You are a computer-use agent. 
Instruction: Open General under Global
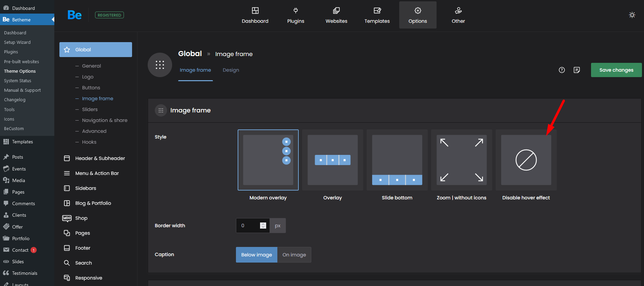coord(91,66)
